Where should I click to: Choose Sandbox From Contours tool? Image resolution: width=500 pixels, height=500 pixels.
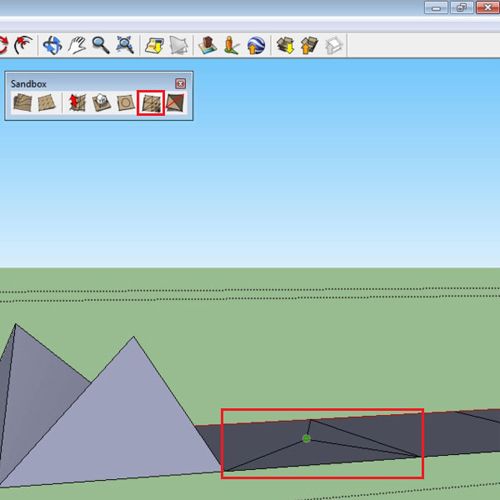click(x=22, y=102)
